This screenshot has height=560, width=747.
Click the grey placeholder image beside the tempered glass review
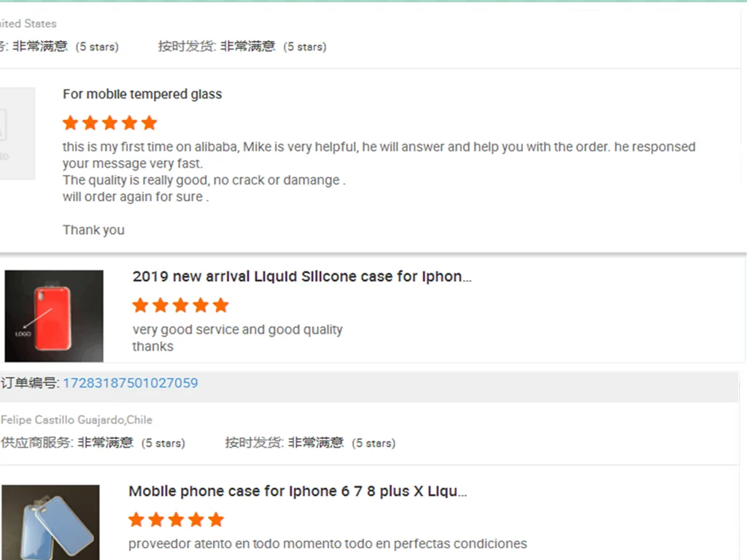16,133
